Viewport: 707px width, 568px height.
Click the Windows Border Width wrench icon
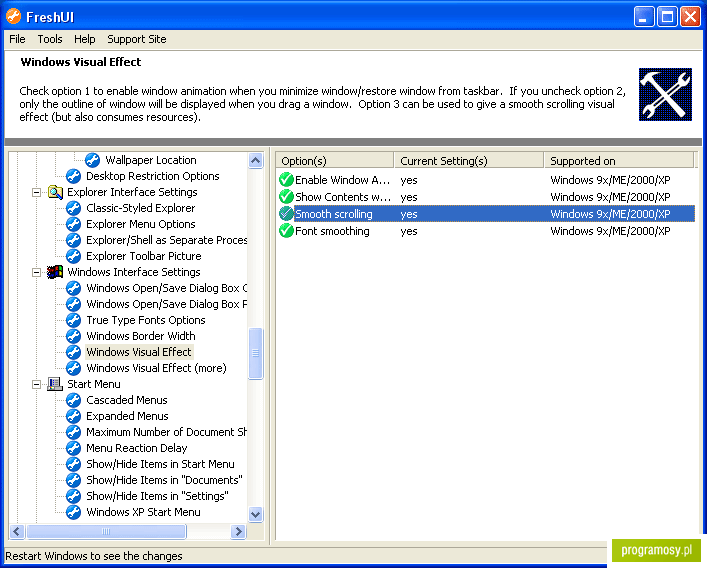tap(73, 336)
